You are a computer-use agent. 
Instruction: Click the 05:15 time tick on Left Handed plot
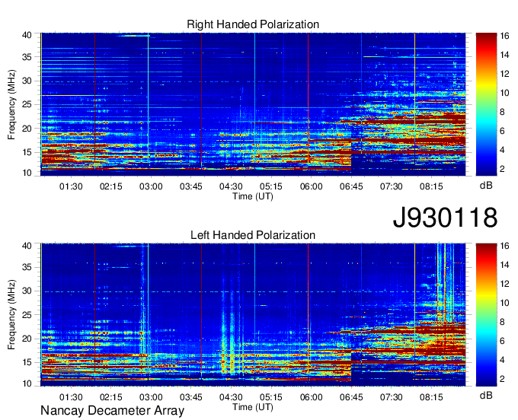(271, 397)
